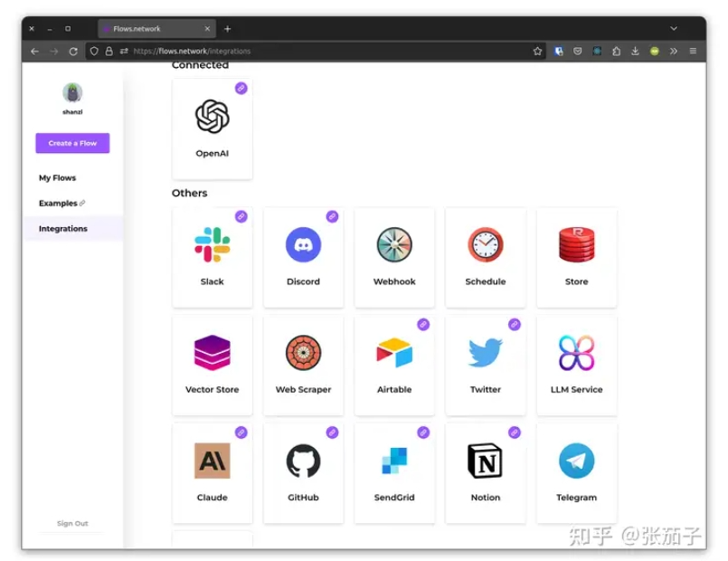728x561 pixels.
Task: Click the link badge on Claude card
Action: (241, 433)
